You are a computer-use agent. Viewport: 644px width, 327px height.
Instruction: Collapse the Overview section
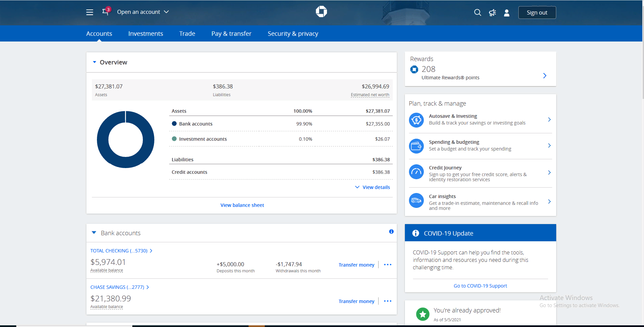[x=95, y=62]
